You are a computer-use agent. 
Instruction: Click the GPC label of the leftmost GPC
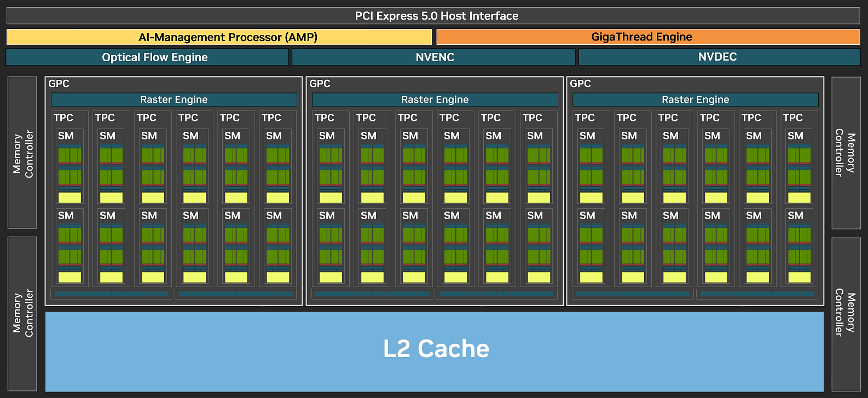pyautogui.click(x=59, y=84)
